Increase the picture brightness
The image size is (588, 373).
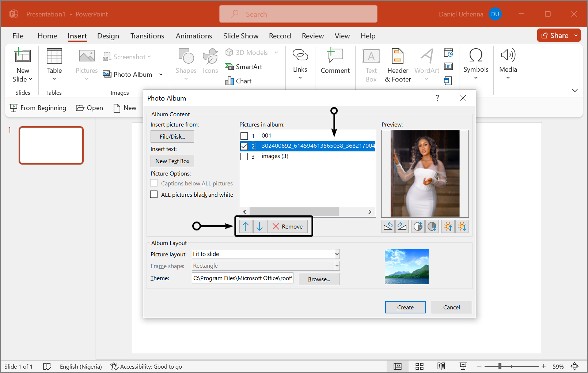pos(448,226)
